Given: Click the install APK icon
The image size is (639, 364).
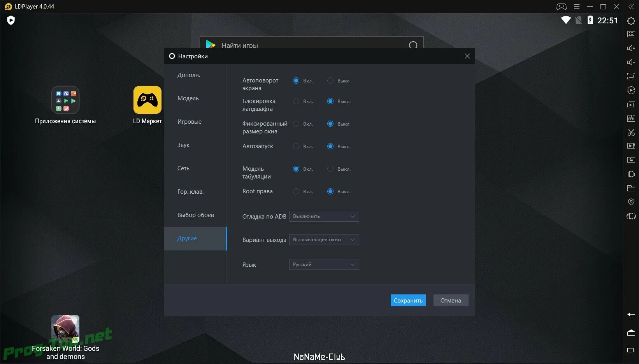Looking at the screenshot, I should point(631,118).
